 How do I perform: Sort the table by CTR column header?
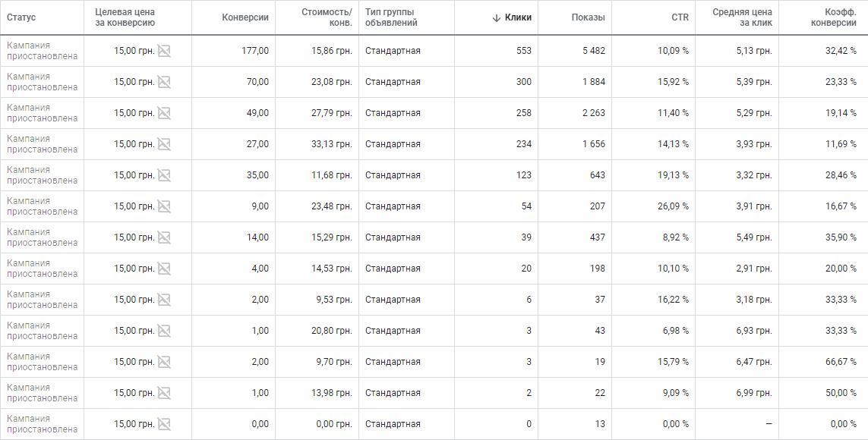[x=680, y=17]
